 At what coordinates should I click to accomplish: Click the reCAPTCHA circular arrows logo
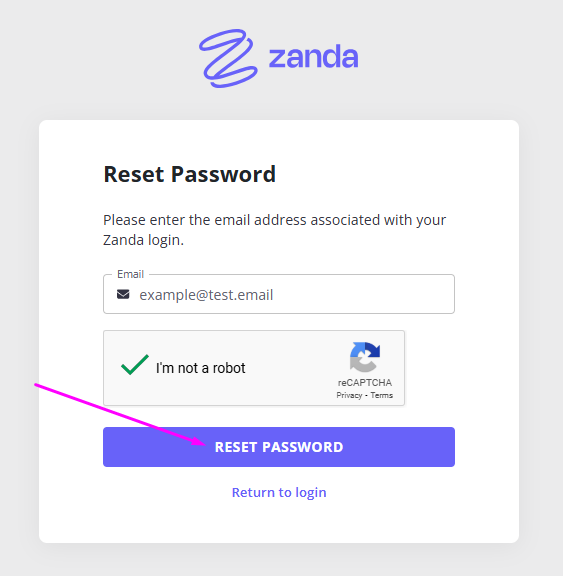point(365,357)
